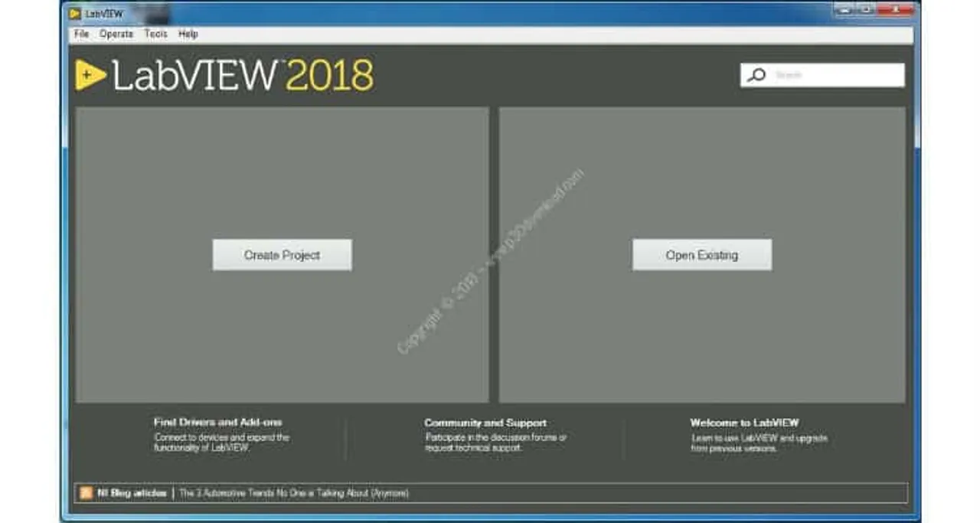Viewport: 980px width, 523px height.
Task: Open the Operate menu
Action: click(116, 34)
